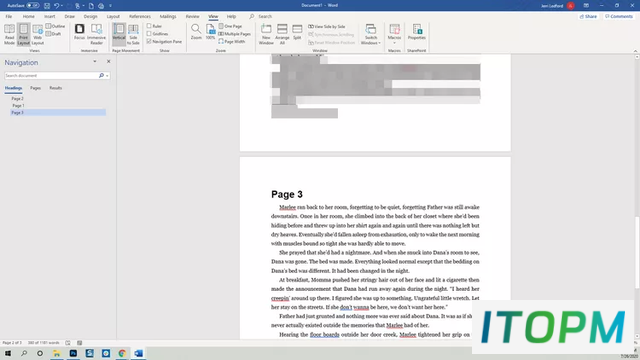Open the References ribbon tab
640x360 pixels.
tap(140, 16)
